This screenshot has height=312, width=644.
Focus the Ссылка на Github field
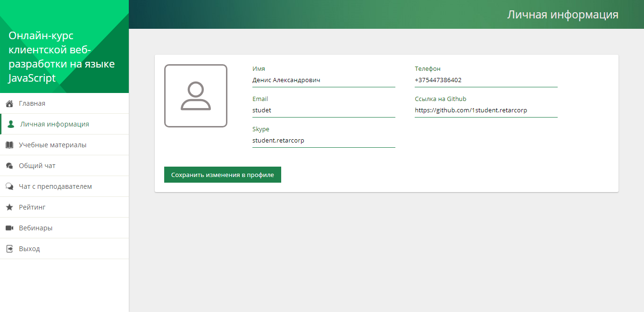pos(486,110)
